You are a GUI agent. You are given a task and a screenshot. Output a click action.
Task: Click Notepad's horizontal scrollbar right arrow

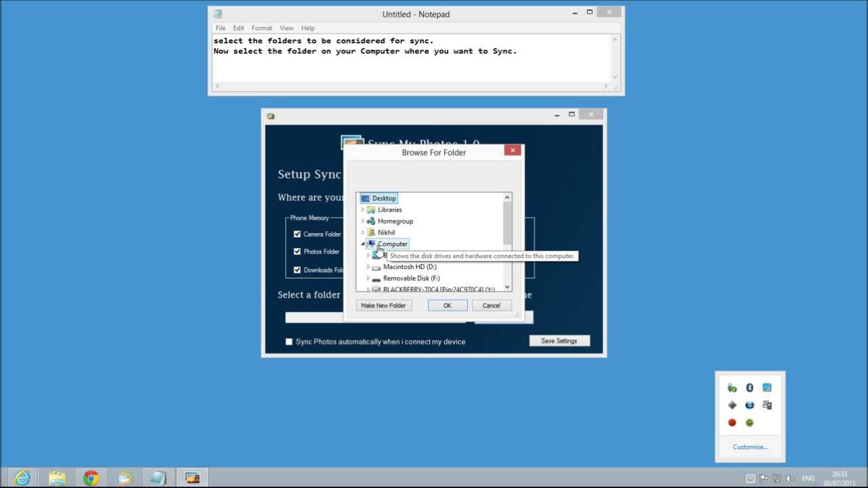pyautogui.click(x=606, y=86)
